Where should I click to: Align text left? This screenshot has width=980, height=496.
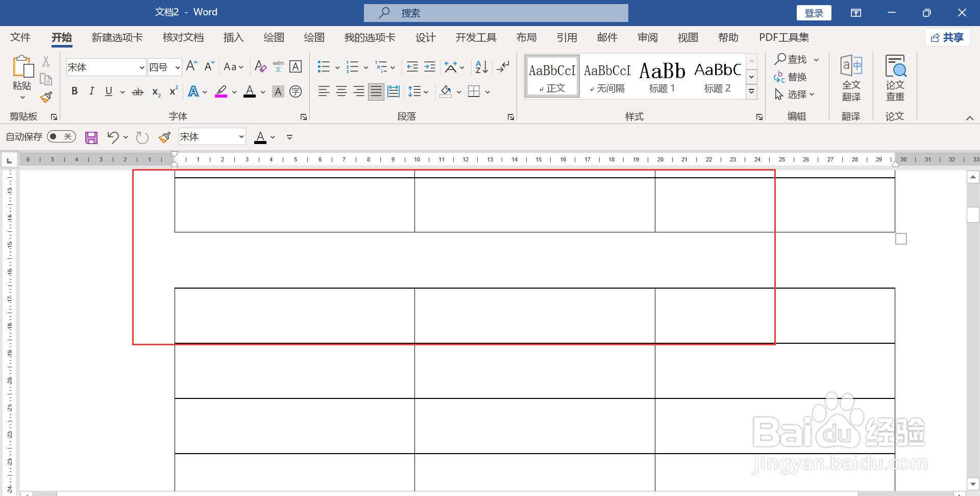[324, 91]
